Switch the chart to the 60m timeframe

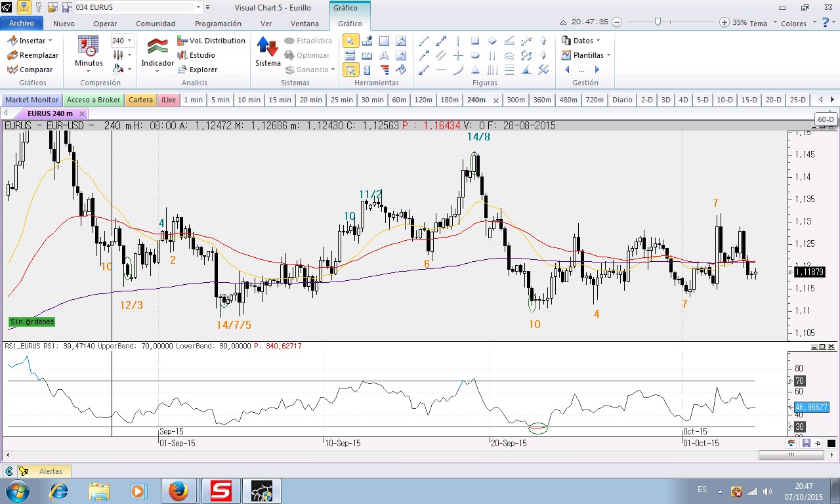(398, 100)
